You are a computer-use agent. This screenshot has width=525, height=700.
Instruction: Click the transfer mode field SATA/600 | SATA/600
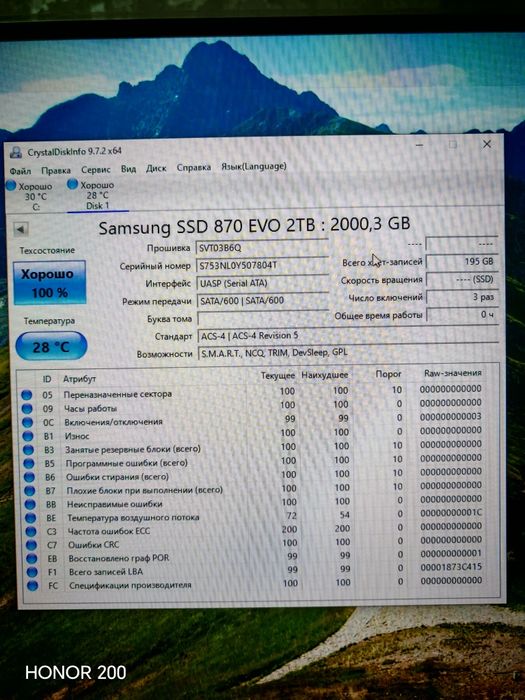[x=263, y=300]
